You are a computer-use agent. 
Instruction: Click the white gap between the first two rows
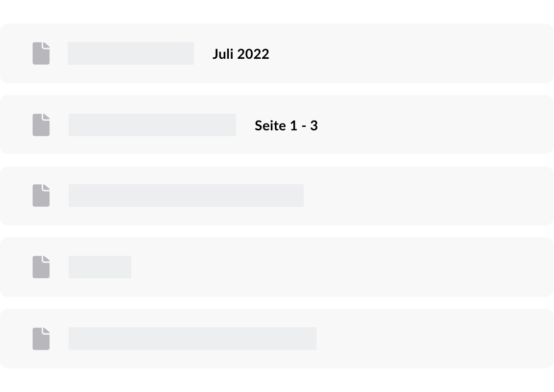coord(277,89)
